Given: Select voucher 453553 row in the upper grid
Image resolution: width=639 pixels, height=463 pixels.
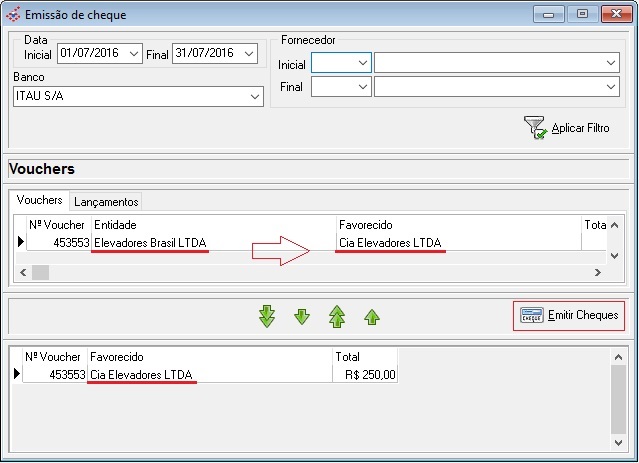Looking at the screenshot, I should (60, 242).
